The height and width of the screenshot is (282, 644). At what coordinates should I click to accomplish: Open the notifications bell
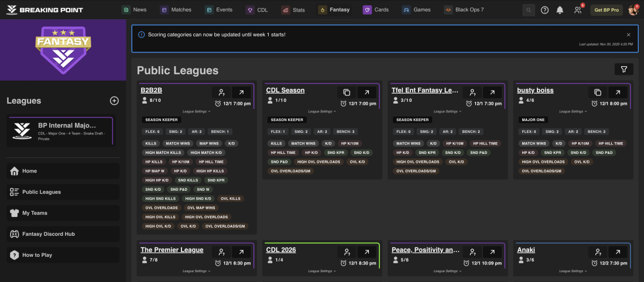[560, 10]
